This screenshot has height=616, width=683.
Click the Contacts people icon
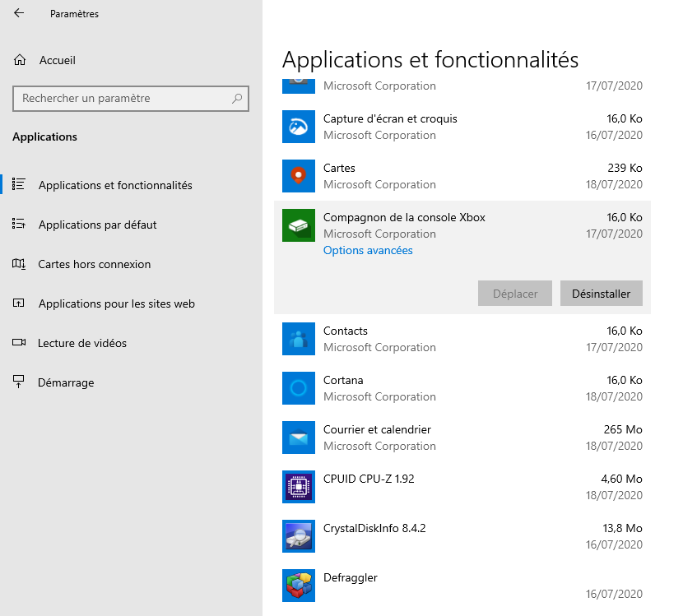pyautogui.click(x=299, y=338)
